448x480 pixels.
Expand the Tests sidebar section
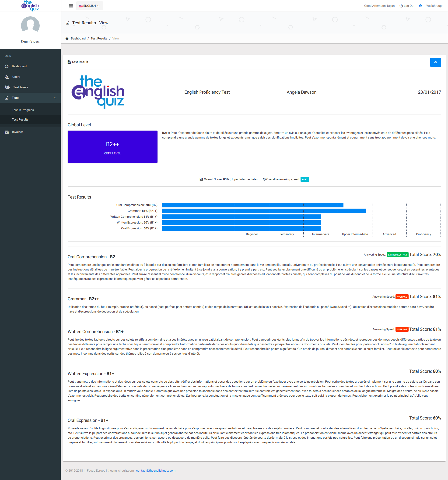click(x=16, y=98)
